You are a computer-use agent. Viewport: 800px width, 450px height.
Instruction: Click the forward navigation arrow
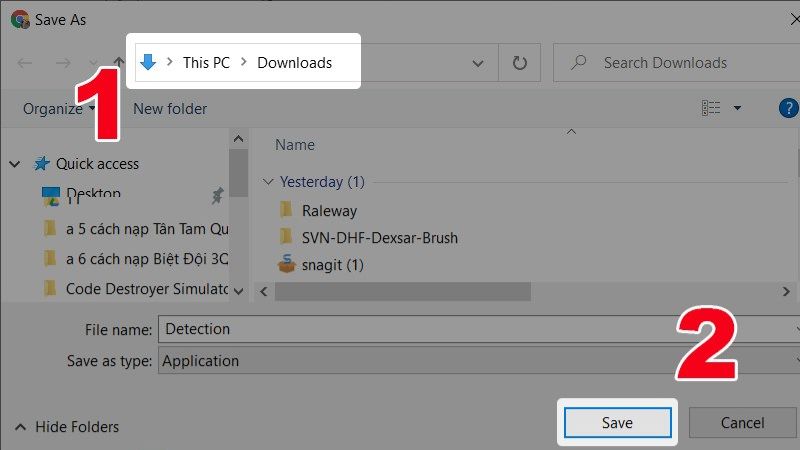(63, 63)
